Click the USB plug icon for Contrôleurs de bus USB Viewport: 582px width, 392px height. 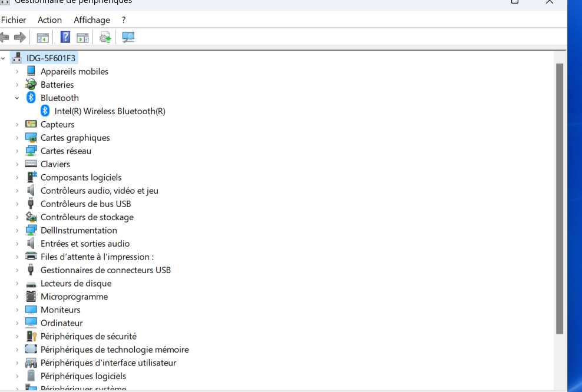[x=31, y=204]
